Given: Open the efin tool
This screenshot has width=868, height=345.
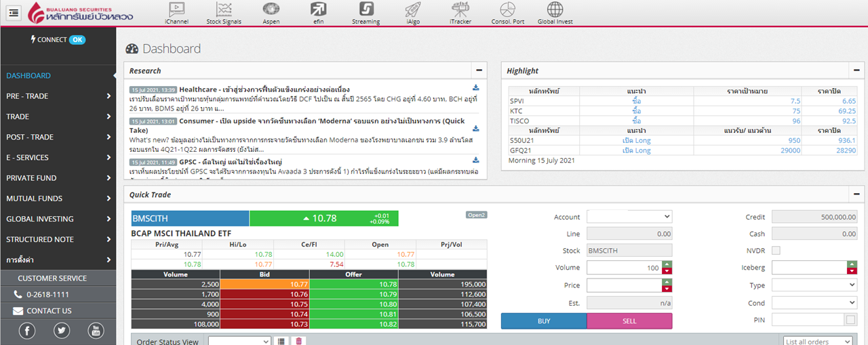Looking at the screenshot, I should point(318,13).
